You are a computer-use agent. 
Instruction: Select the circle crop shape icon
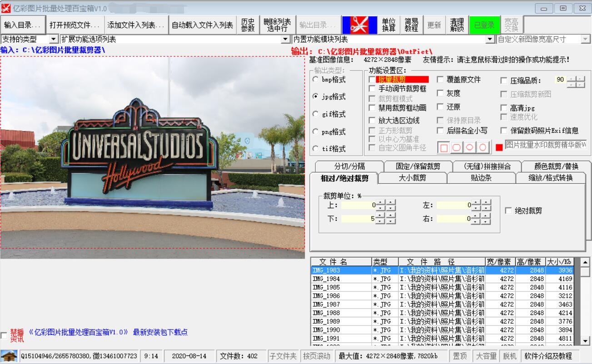point(483,148)
